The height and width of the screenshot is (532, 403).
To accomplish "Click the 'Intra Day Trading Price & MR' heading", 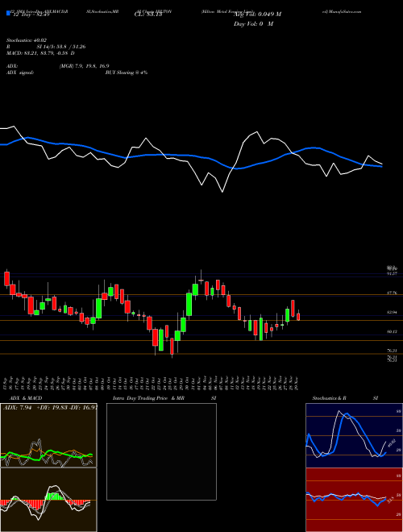I will pyautogui.click(x=148, y=398).
